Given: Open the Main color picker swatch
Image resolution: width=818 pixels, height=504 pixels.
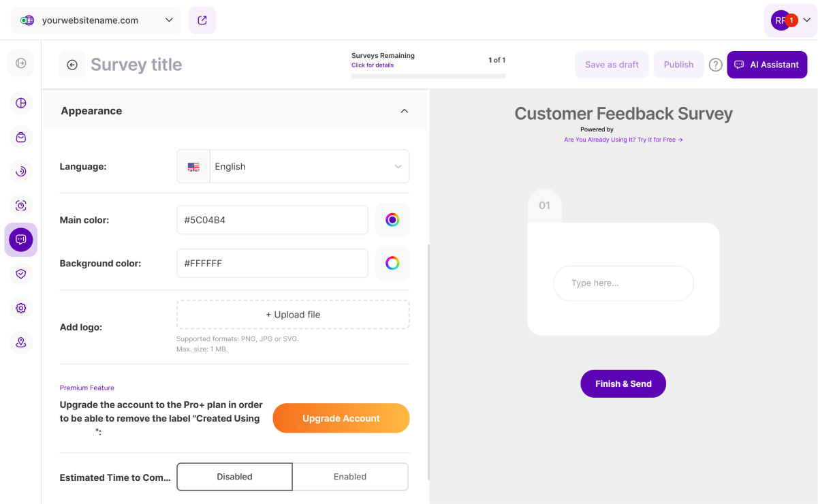Looking at the screenshot, I should pyautogui.click(x=392, y=220).
